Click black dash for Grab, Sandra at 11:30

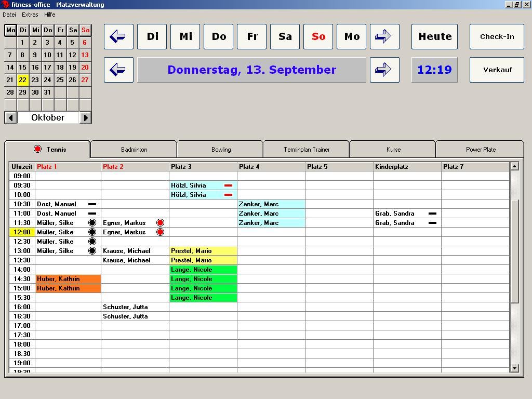click(x=432, y=223)
